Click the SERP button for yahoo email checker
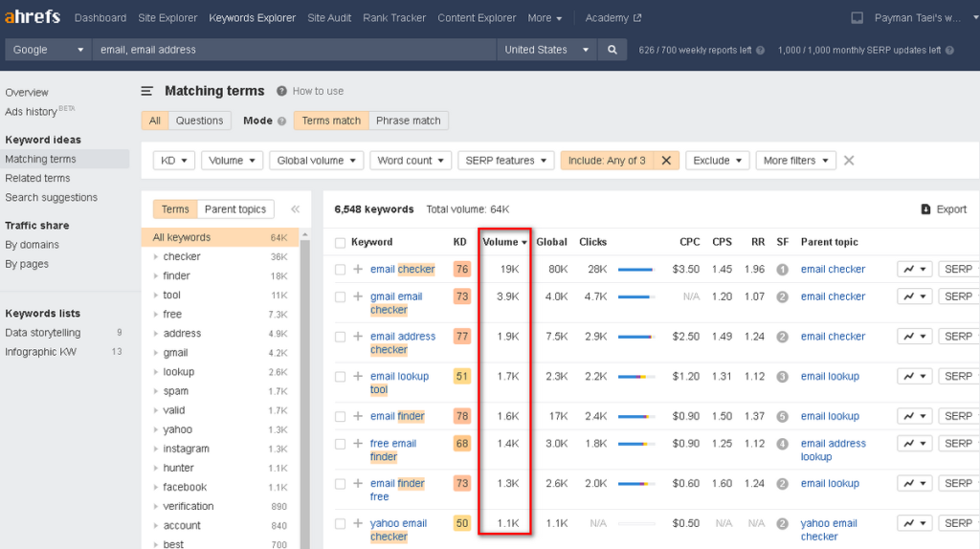The image size is (980, 549). click(x=958, y=523)
